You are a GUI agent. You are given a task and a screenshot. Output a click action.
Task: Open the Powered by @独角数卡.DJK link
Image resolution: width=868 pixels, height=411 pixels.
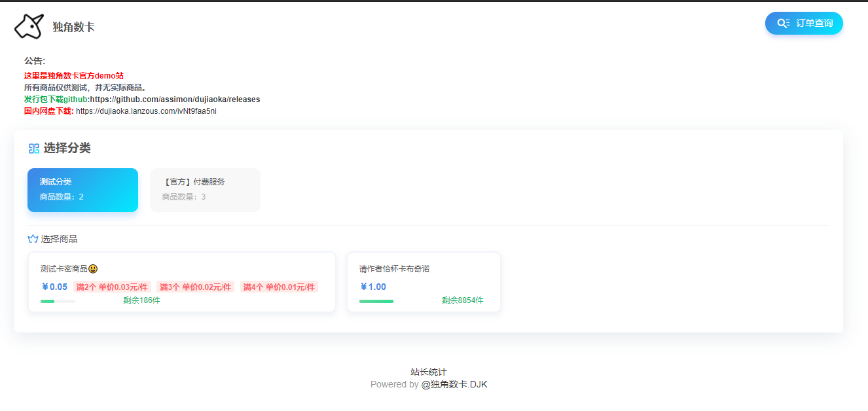[454, 385]
